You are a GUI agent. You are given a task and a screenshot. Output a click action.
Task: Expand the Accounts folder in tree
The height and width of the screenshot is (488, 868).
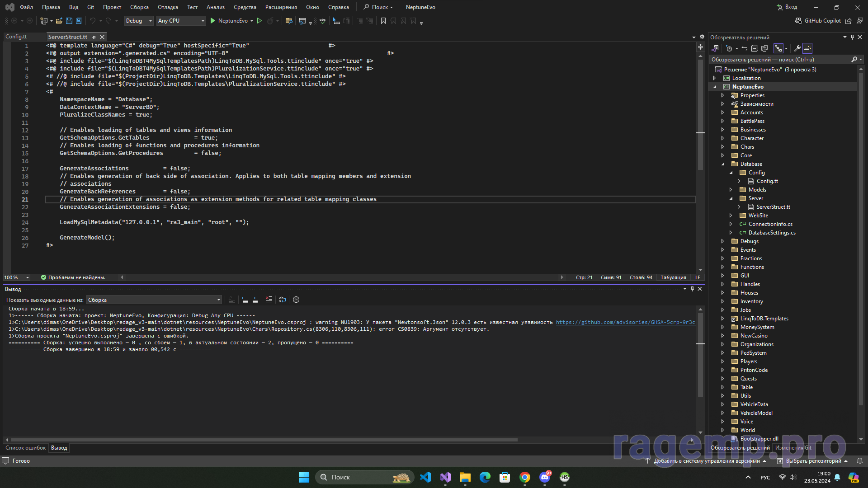(x=722, y=113)
